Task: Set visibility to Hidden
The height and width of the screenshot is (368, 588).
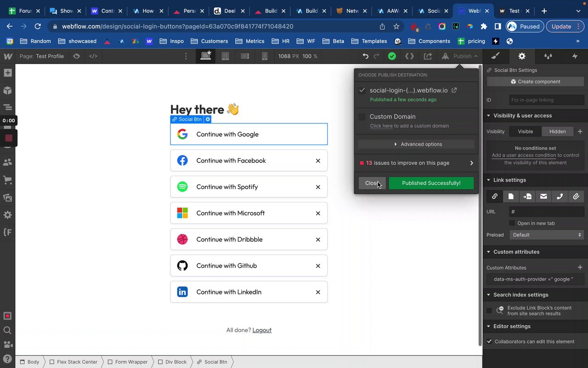Action: (x=557, y=132)
